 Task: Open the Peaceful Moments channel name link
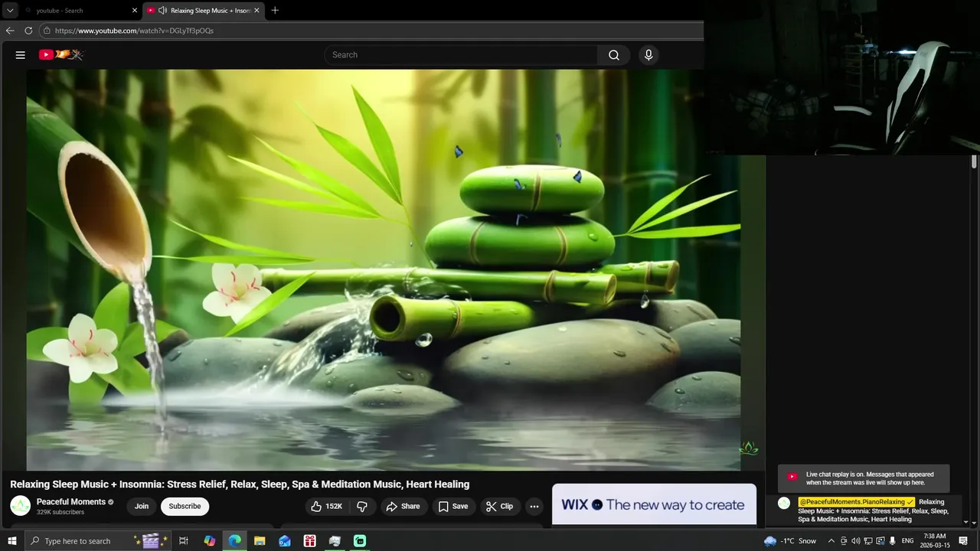tap(71, 502)
